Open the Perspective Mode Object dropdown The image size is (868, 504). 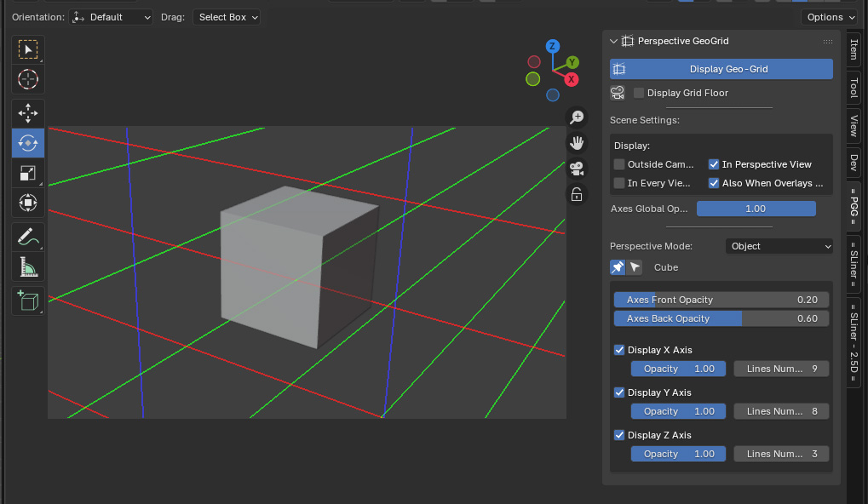[x=779, y=246]
